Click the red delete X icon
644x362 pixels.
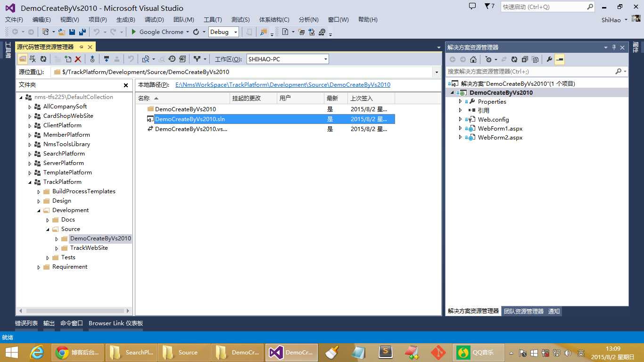(x=78, y=59)
